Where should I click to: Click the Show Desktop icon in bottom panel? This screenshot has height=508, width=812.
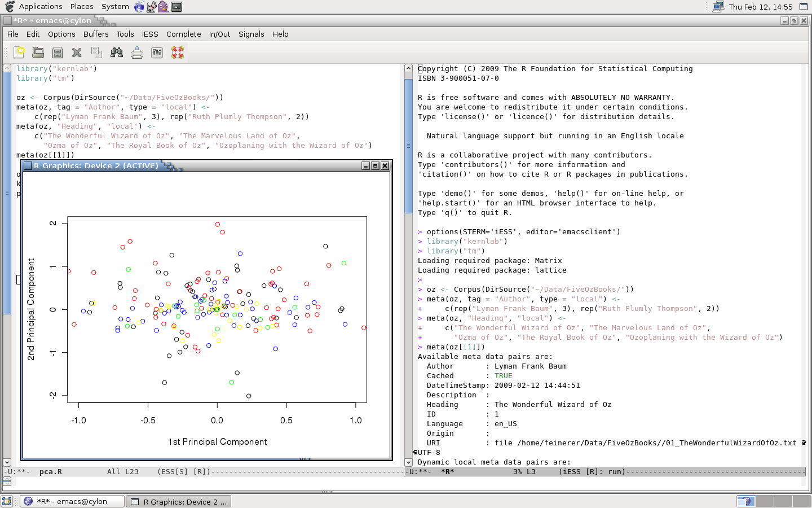7,501
